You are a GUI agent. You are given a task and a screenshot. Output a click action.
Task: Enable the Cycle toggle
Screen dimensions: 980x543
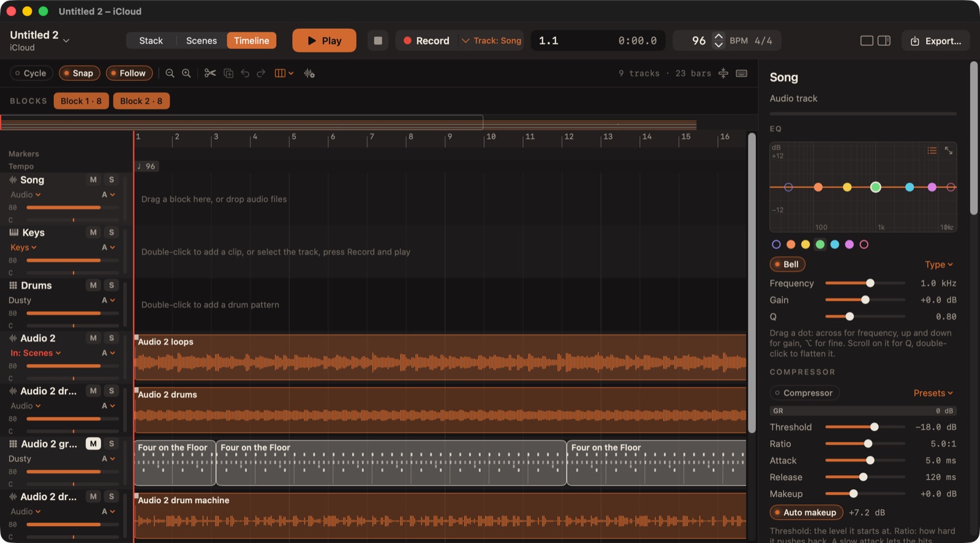pyautogui.click(x=31, y=73)
